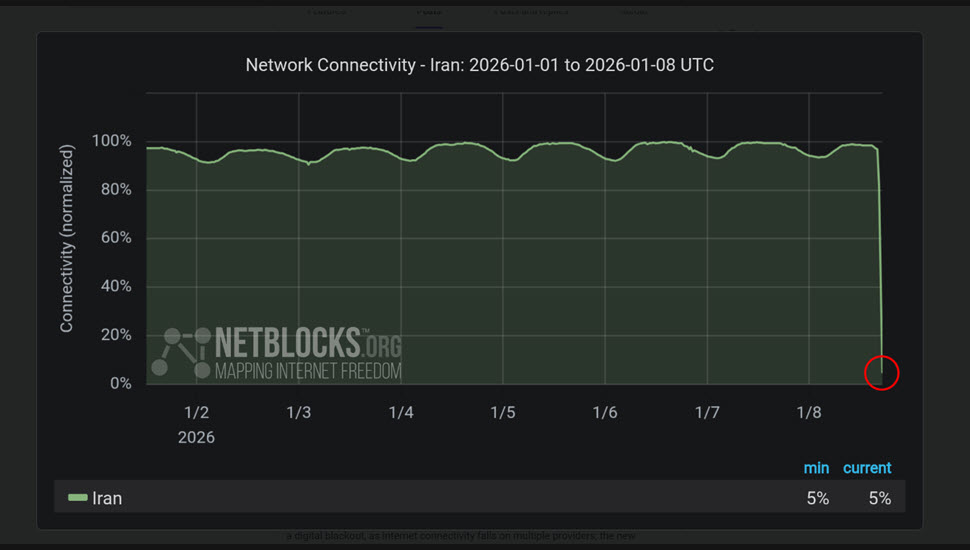This screenshot has width=970, height=550.
Task: Sort legend by the current column header
Action: [x=867, y=468]
